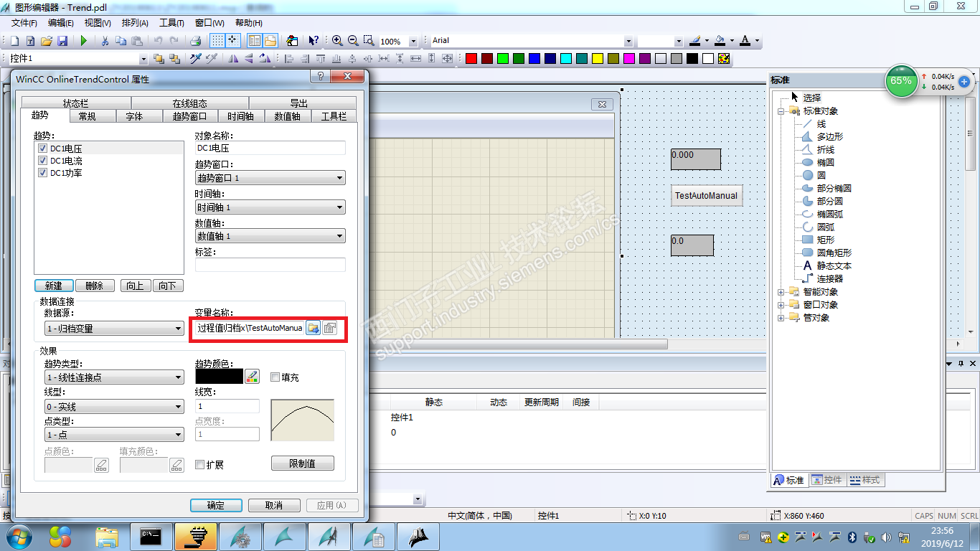Screen dimensions: 980x551
Task: Click the 线宽 input field
Action: pos(227,406)
